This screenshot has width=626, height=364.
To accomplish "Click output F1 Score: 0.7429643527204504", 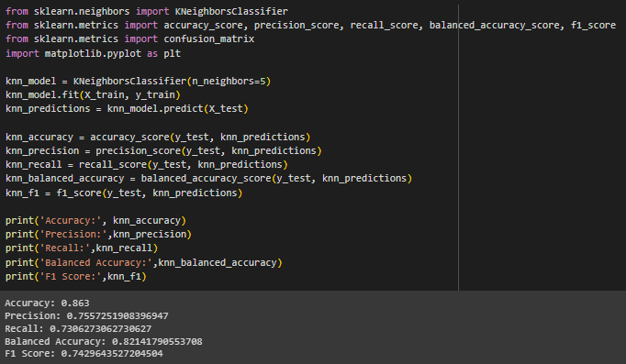I will coord(84,354).
